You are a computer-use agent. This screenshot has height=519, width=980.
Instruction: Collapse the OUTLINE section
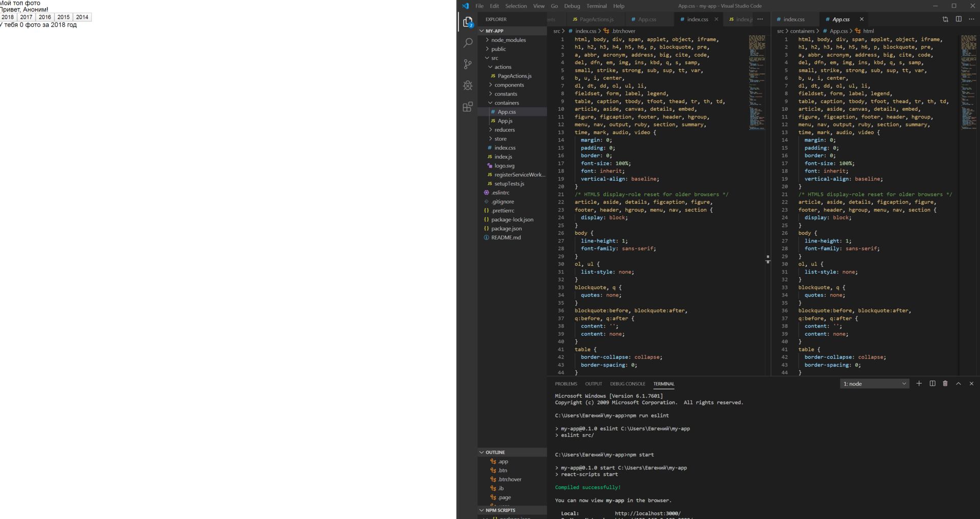tap(512, 452)
